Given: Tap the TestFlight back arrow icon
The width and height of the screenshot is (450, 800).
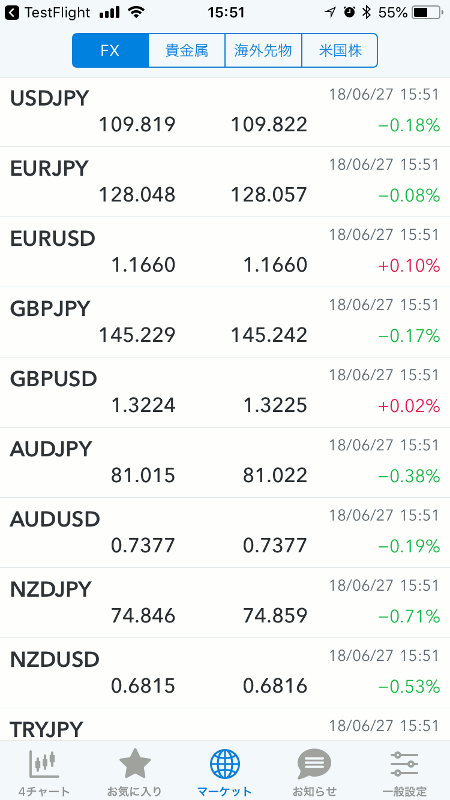Looking at the screenshot, I should tap(13, 12).
